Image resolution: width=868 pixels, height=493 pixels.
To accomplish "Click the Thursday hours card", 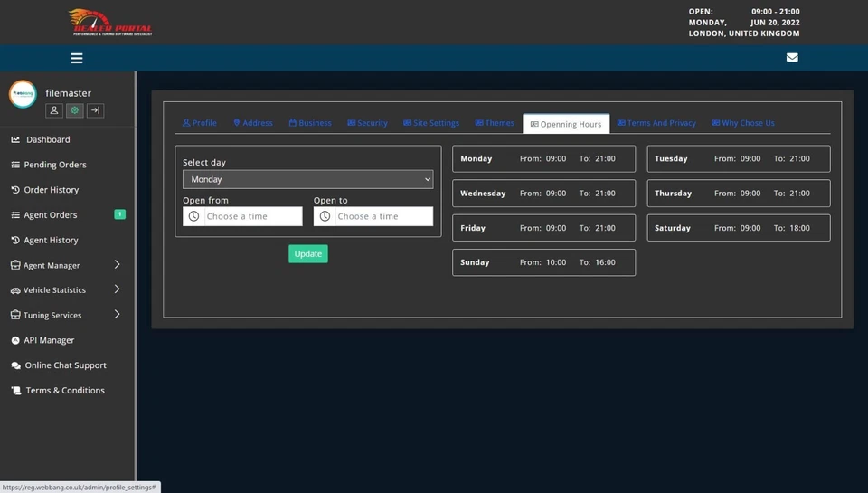I will click(739, 194).
